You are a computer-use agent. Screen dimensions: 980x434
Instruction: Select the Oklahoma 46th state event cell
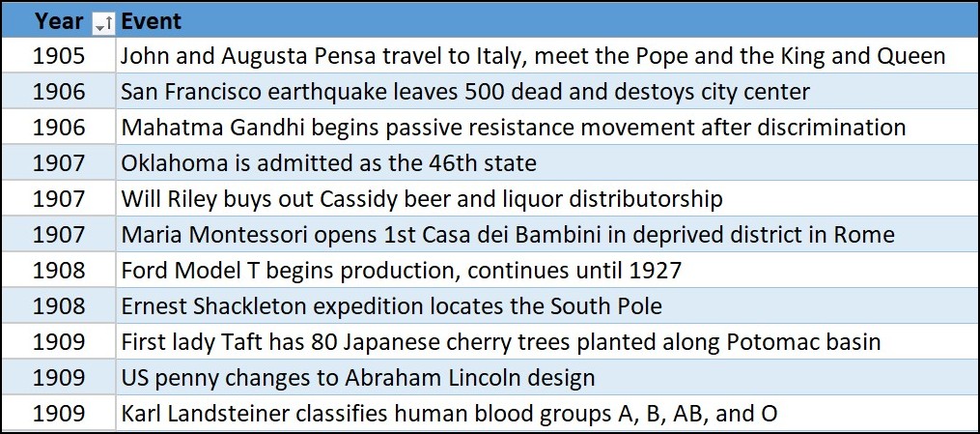(x=328, y=163)
